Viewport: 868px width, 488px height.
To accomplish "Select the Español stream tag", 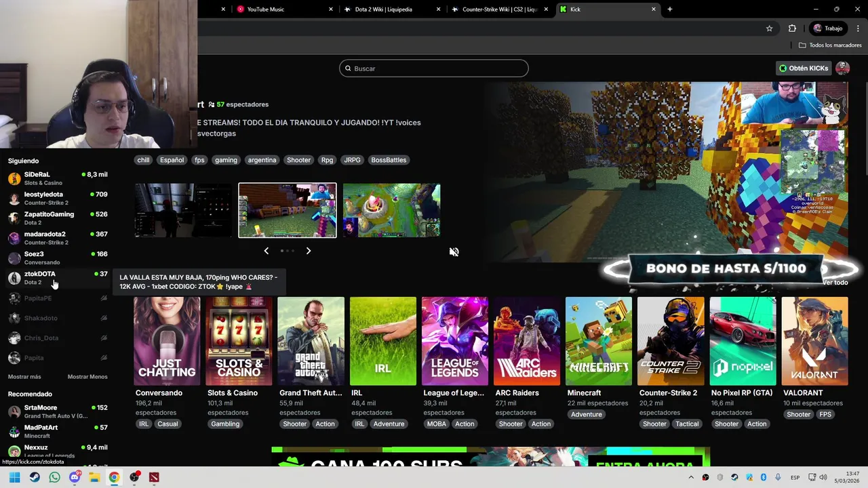I will (172, 160).
